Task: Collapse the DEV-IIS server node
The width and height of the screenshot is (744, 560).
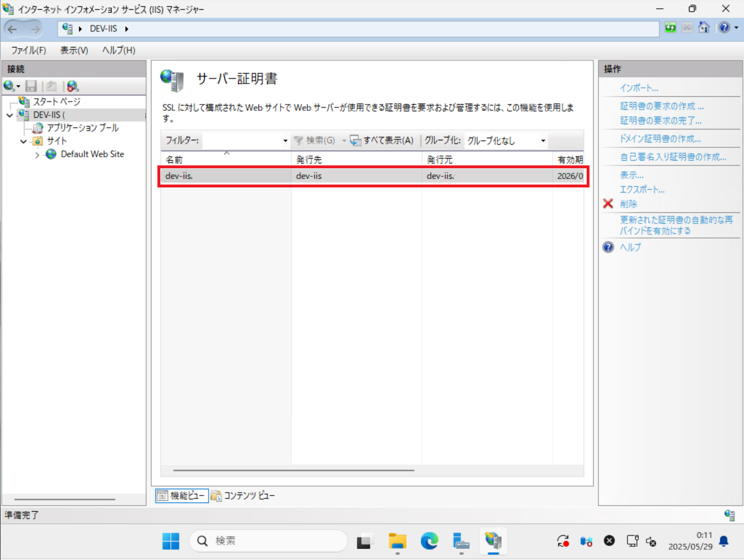Action: pos(10,115)
